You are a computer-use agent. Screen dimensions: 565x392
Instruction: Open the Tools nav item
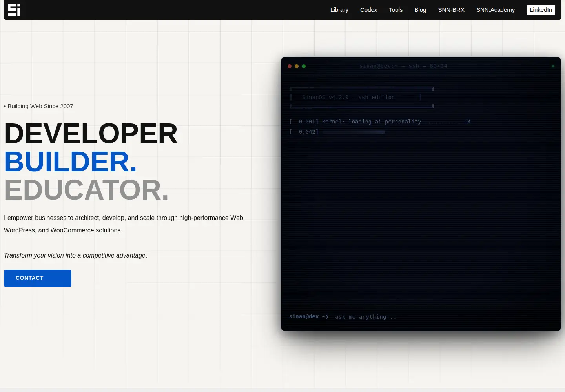(396, 10)
